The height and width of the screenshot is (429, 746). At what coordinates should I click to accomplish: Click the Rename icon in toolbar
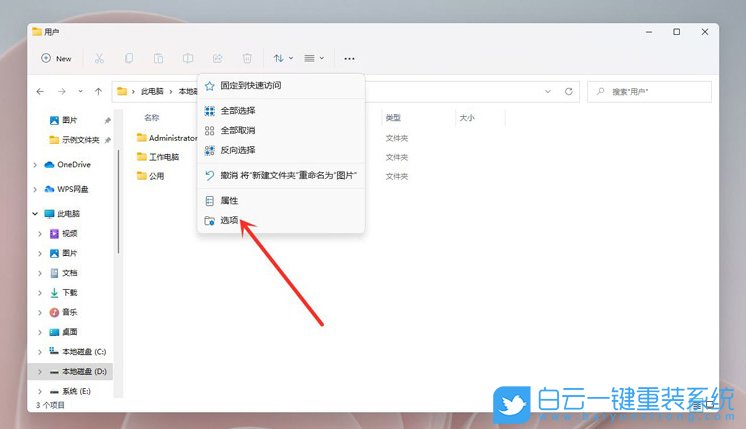pyautogui.click(x=187, y=58)
